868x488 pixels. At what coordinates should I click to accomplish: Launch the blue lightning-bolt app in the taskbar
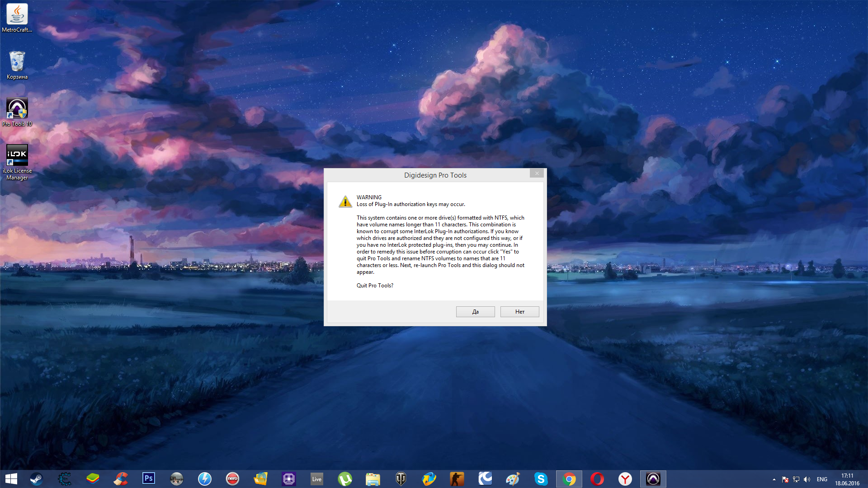click(x=205, y=479)
